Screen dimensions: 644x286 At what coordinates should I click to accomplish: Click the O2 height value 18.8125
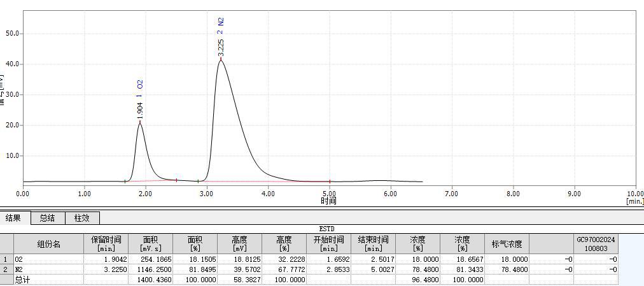pos(239,259)
